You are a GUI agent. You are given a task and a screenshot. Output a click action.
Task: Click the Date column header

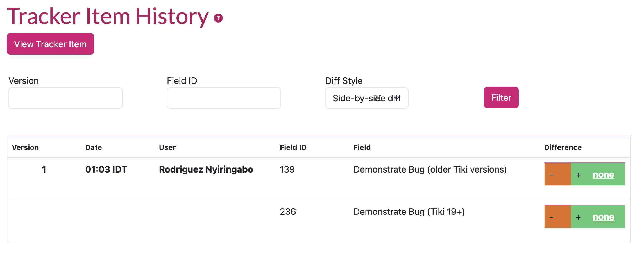pos(94,147)
